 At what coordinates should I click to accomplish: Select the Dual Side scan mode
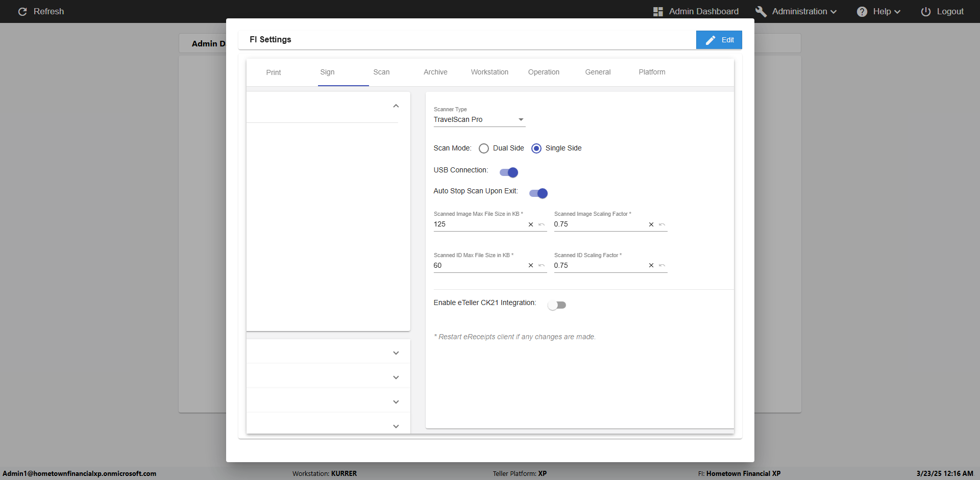tap(484, 148)
